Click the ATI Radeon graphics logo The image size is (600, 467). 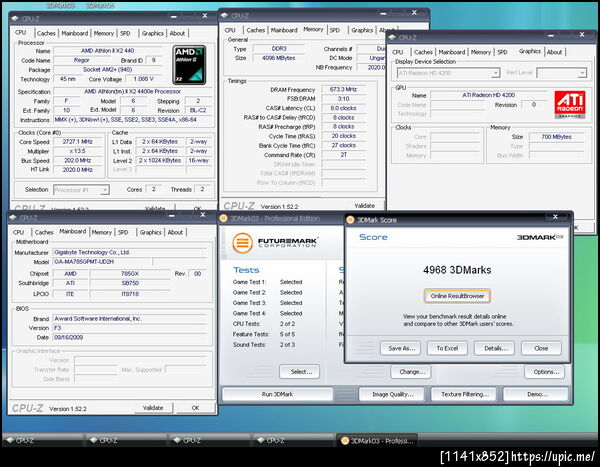[x=570, y=105]
